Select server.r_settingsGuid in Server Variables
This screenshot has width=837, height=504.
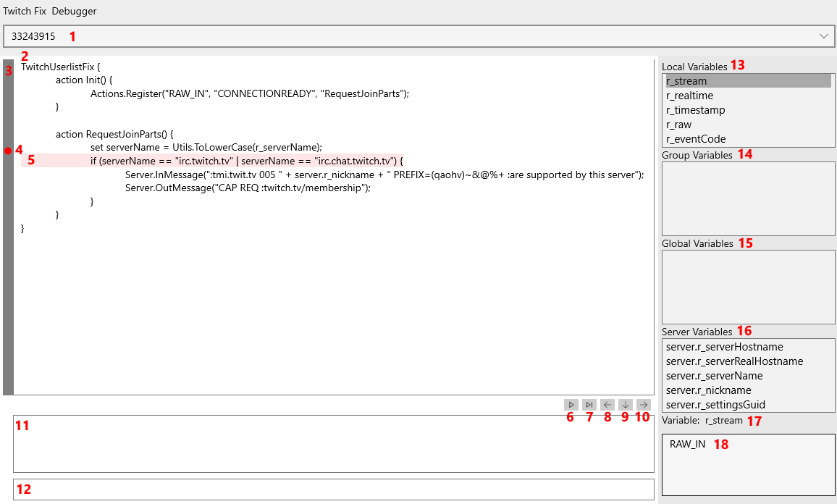coord(724,404)
